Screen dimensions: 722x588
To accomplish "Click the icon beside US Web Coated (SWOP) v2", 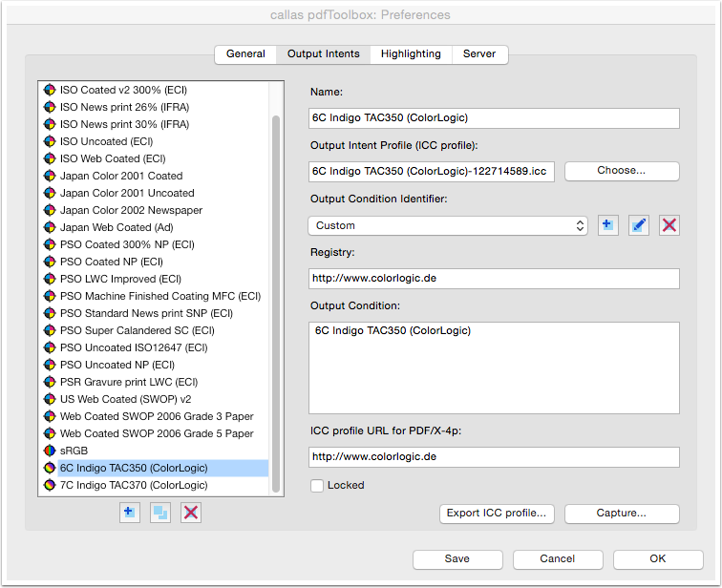I will 50,399.
